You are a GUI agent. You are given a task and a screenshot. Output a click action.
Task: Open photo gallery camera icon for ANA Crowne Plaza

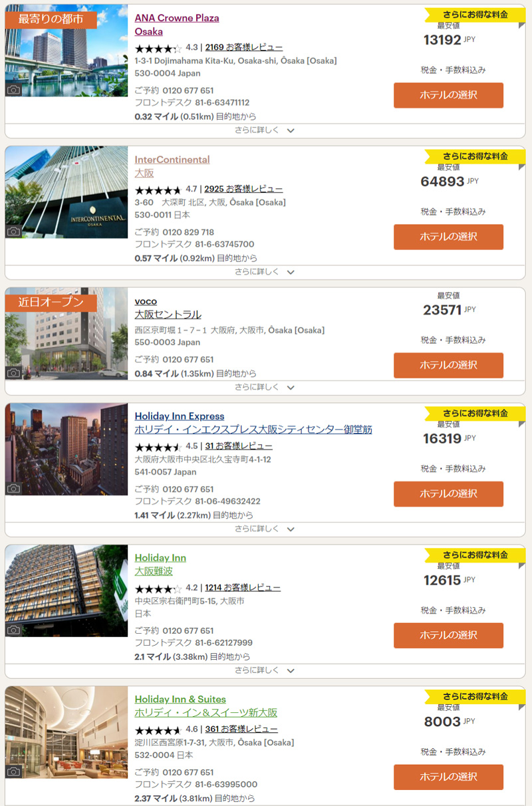pyautogui.click(x=13, y=90)
